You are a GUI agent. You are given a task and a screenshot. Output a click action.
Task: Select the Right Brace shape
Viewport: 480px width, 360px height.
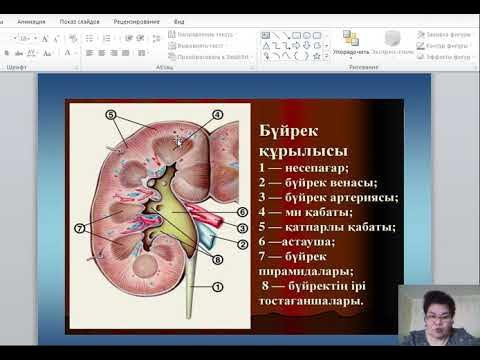click(x=307, y=56)
